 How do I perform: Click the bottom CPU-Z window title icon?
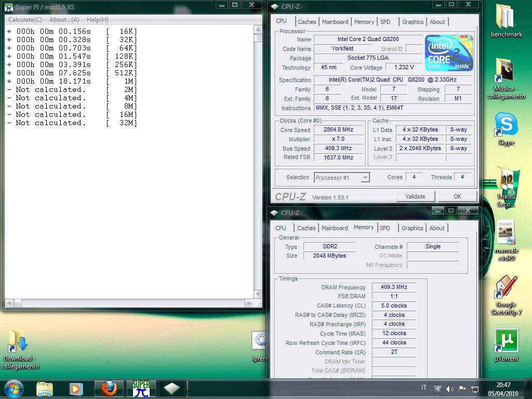pos(274,212)
